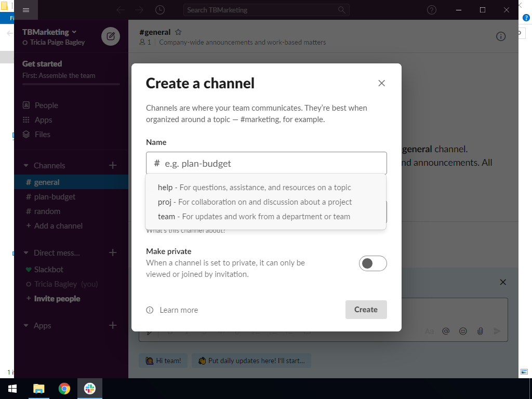Click the send message arrow icon
This screenshot has height=399, width=532.
coord(497,331)
